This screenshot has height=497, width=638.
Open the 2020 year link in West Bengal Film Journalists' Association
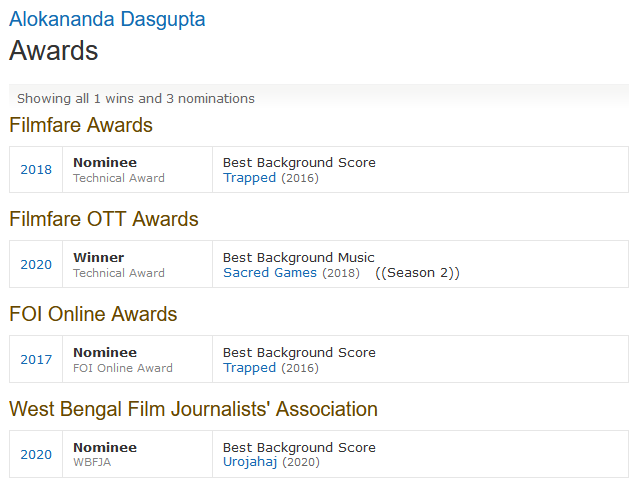click(36, 454)
